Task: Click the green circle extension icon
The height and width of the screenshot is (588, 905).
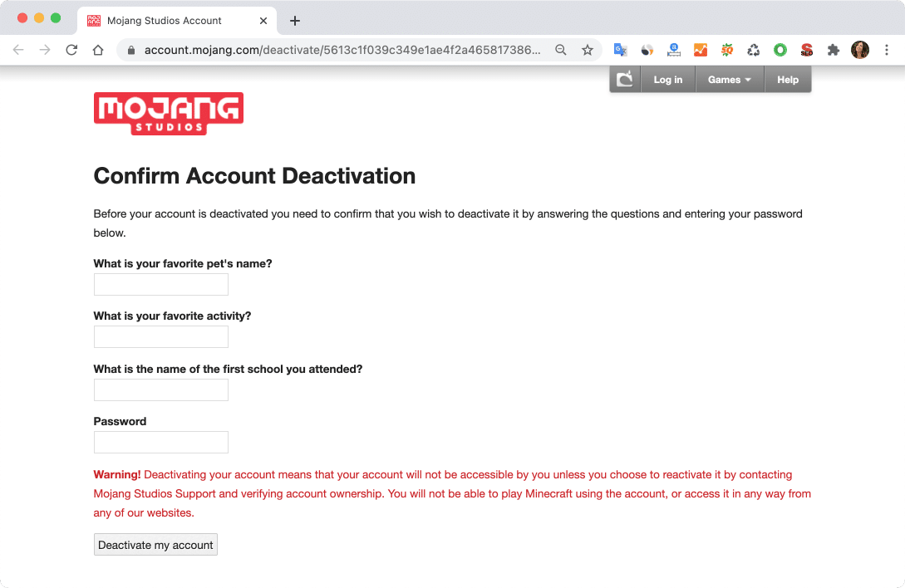Action: (x=780, y=50)
